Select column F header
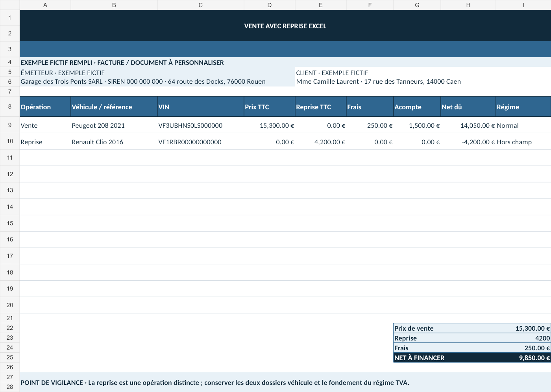Viewport: 551px width, 392px height. (370, 5)
